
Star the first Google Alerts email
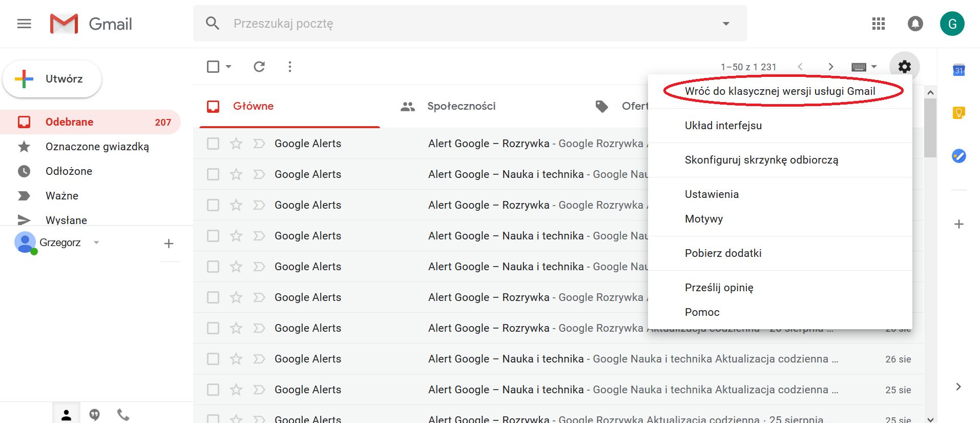[236, 144]
